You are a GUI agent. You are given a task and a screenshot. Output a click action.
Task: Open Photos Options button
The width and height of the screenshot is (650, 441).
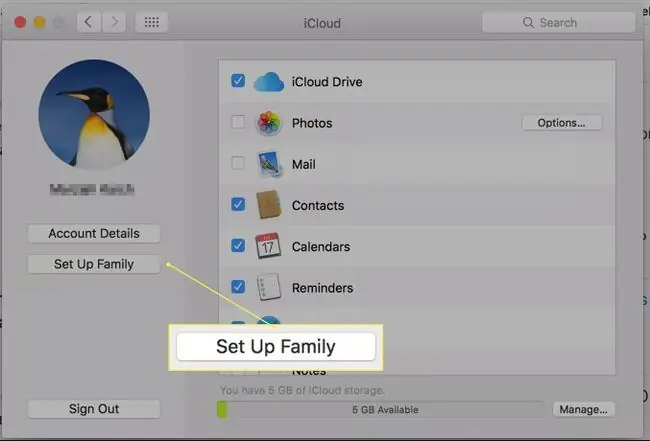[562, 123]
